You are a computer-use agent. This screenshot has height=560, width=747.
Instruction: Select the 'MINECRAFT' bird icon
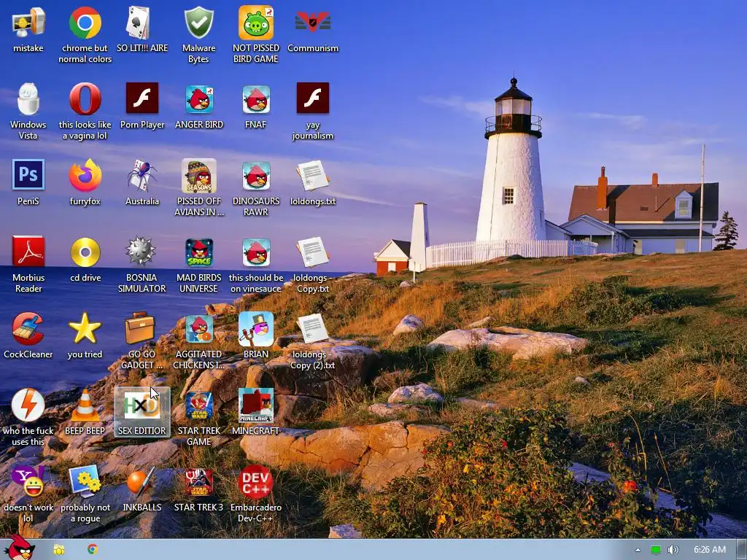[256, 405]
